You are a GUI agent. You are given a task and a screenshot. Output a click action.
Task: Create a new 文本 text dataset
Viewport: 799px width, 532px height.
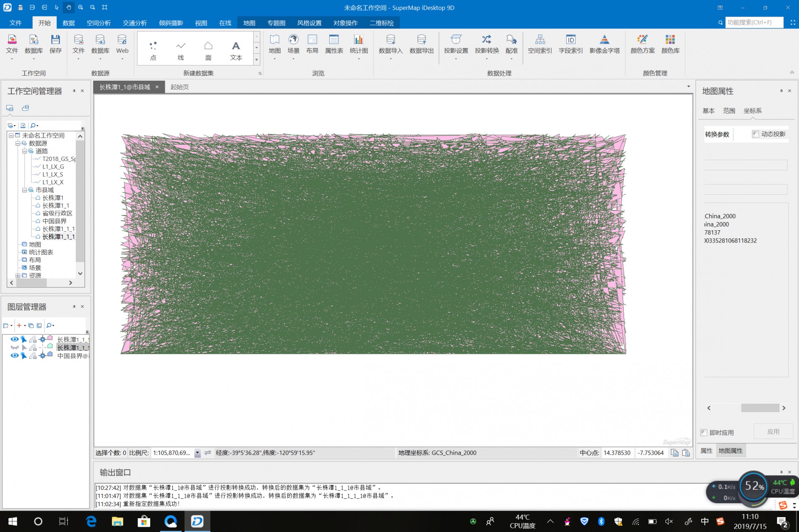[236, 51]
